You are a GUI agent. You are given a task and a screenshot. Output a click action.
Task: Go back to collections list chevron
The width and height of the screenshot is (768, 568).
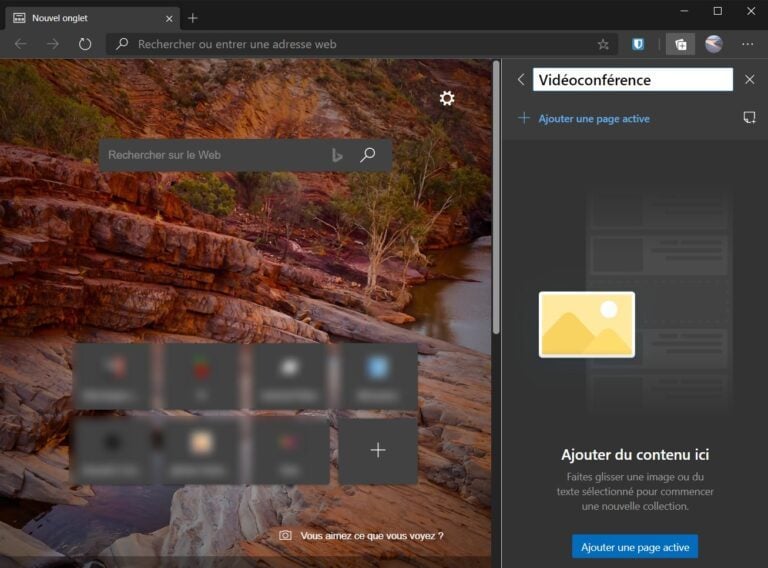pyautogui.click(x=521, y=79)
